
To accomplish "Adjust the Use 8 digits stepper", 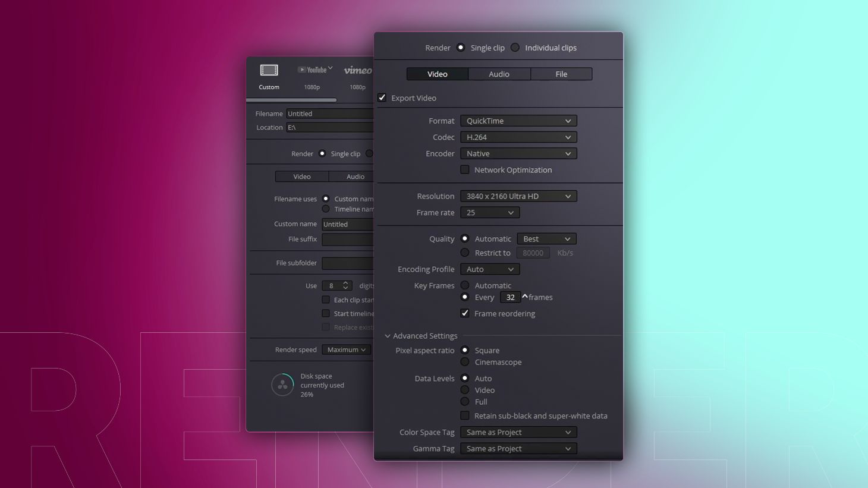I will click(x=345, y=286).
